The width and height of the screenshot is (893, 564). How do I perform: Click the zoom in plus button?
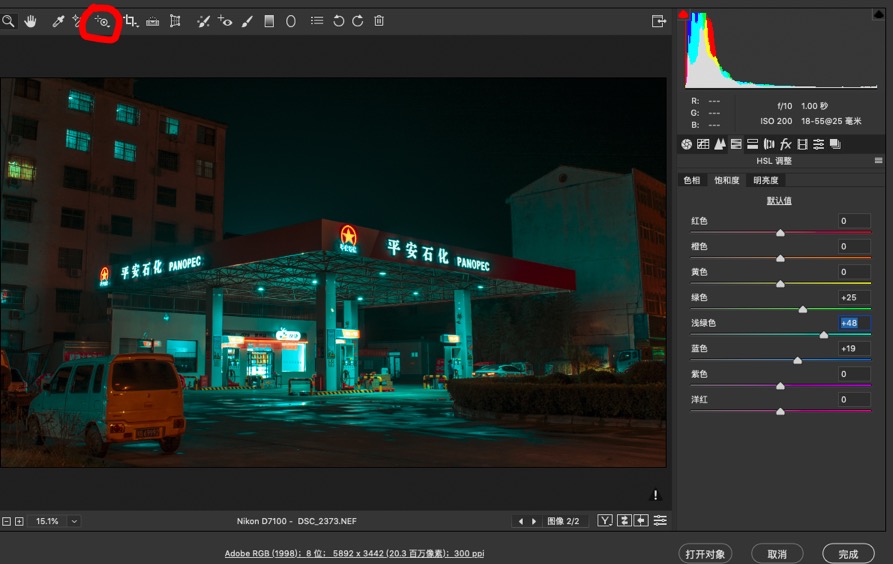point(19,521)
